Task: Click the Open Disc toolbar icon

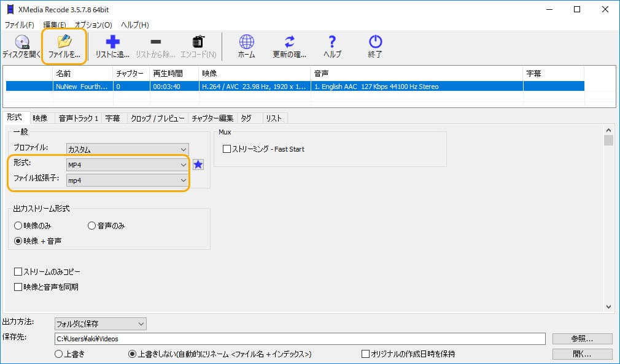Action: coord(22,43)
